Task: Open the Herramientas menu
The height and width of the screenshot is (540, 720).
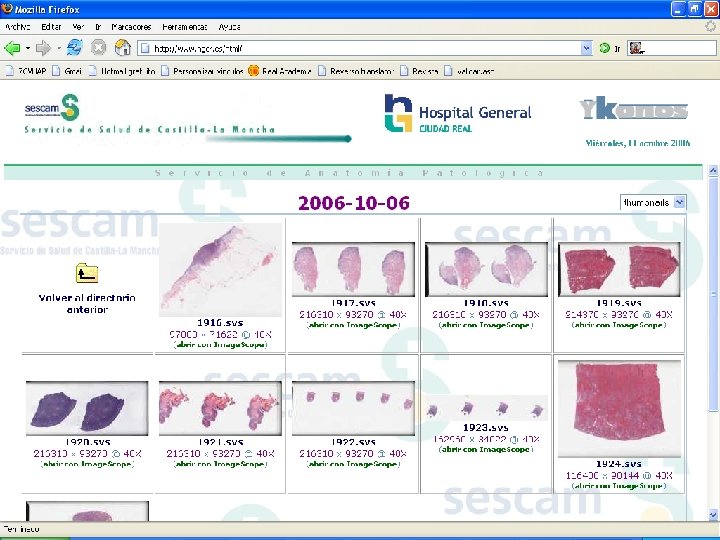Action: point(185,27)
